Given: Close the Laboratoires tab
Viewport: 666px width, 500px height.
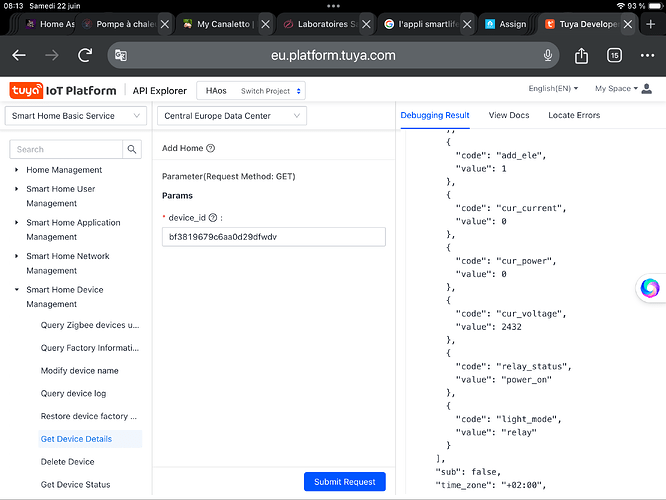Looking at the screenshot, I should (366, 24).
